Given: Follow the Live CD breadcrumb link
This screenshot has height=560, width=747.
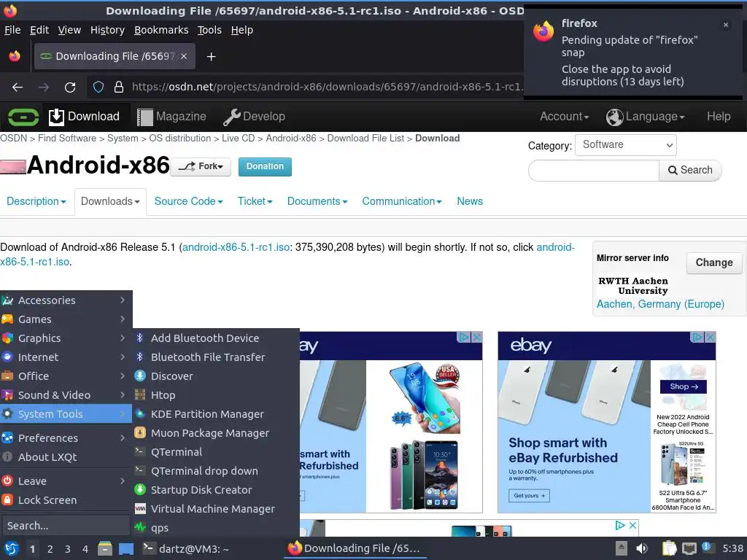Looking at the screenshot, I should [239, 139].
